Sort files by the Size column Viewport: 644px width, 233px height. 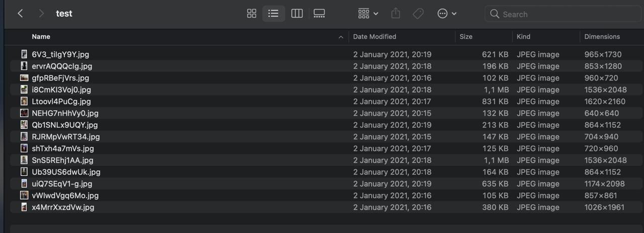click(466, 37)
